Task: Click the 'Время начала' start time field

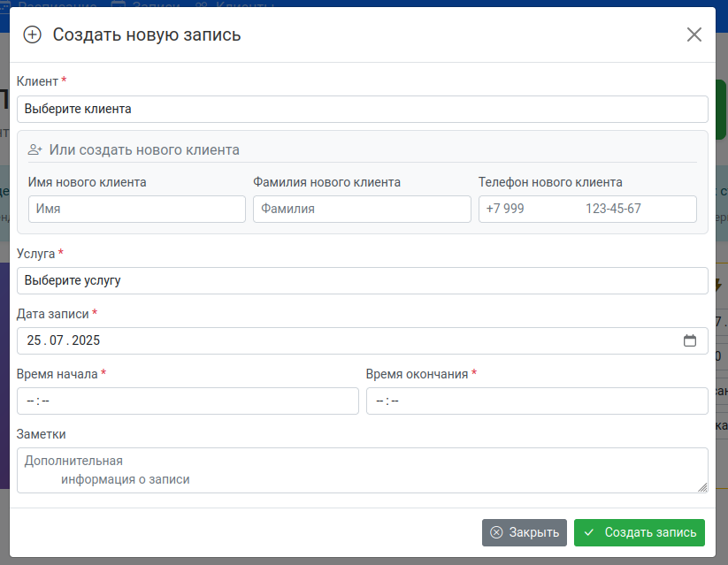Action: point(188,401)
